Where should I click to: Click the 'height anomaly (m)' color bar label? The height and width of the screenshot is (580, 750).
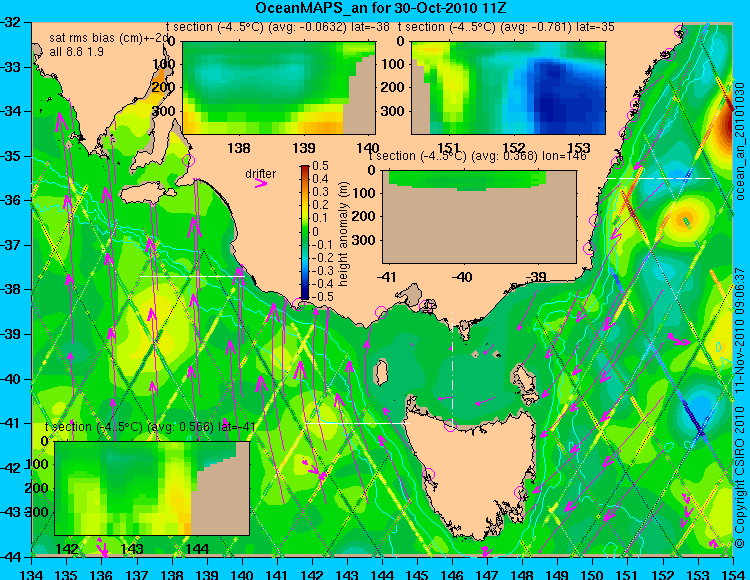(x=343, y=234)
